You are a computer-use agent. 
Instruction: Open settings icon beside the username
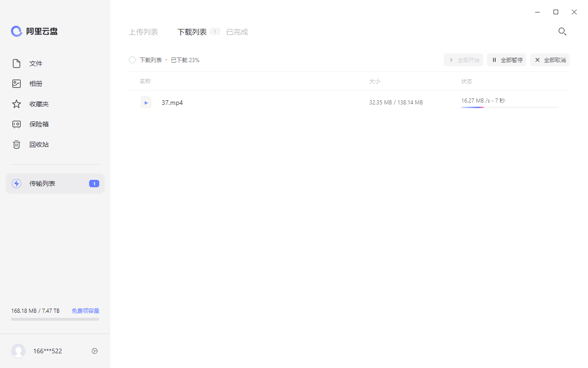point(95,351)
